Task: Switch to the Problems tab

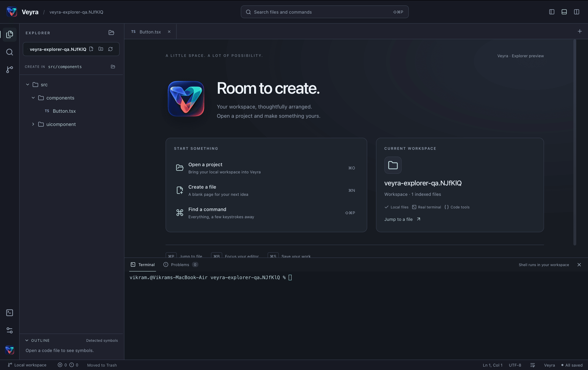Action: coord(180,265)
